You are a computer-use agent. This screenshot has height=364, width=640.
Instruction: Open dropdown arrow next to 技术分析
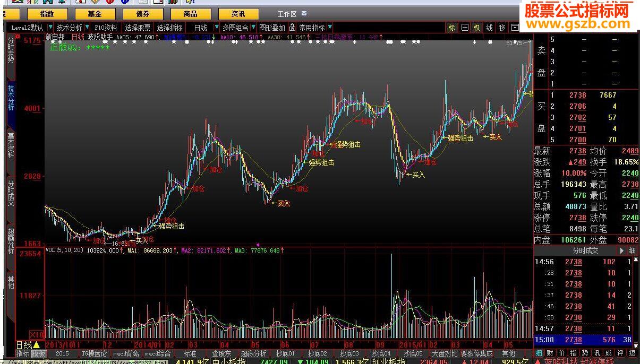click(x=87, y=28)
